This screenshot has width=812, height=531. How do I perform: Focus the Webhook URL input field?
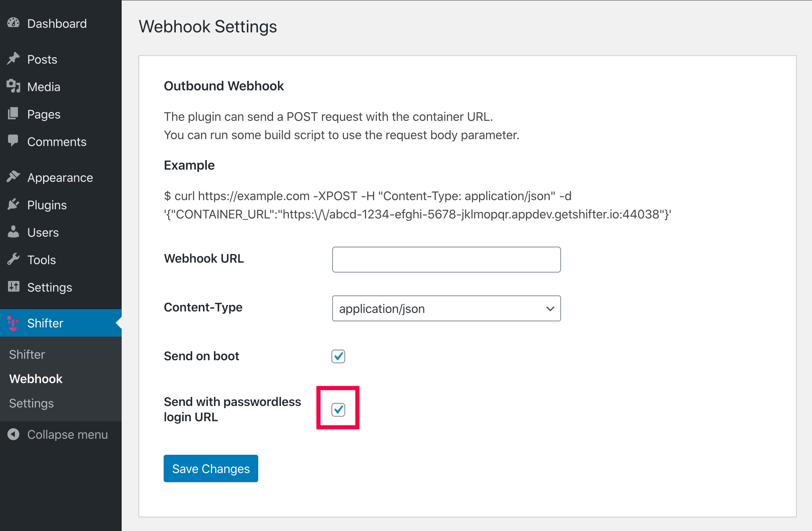446,260
